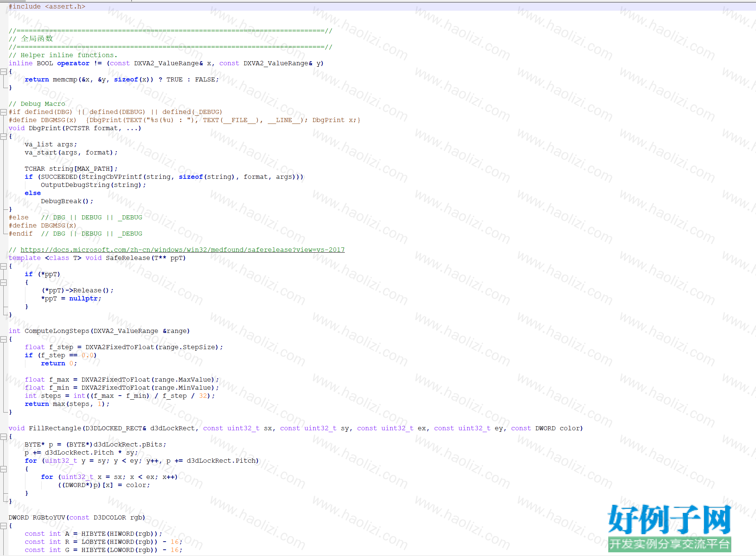The height and width of the screenshot is (556, 756).
Task: Click the 'float f_max = DXVA2FixedToFloat' line
Action: coord(122,380)
